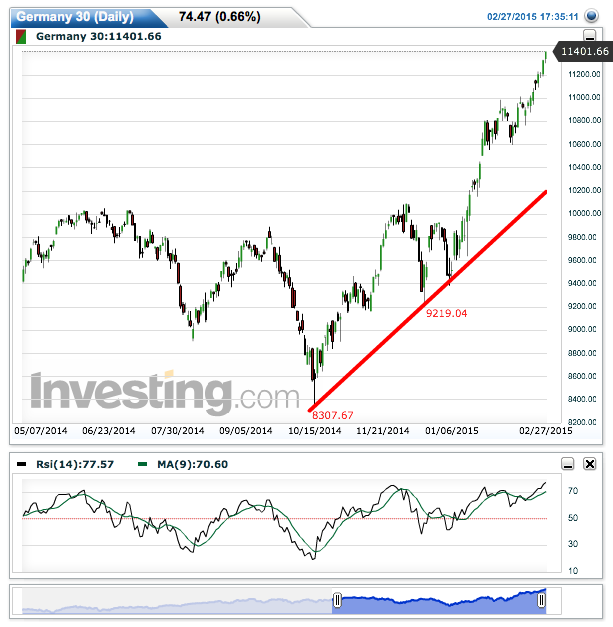Click the green MA(9) legend marker
This screenshot has height=627, width=613.
click(142, 464)
